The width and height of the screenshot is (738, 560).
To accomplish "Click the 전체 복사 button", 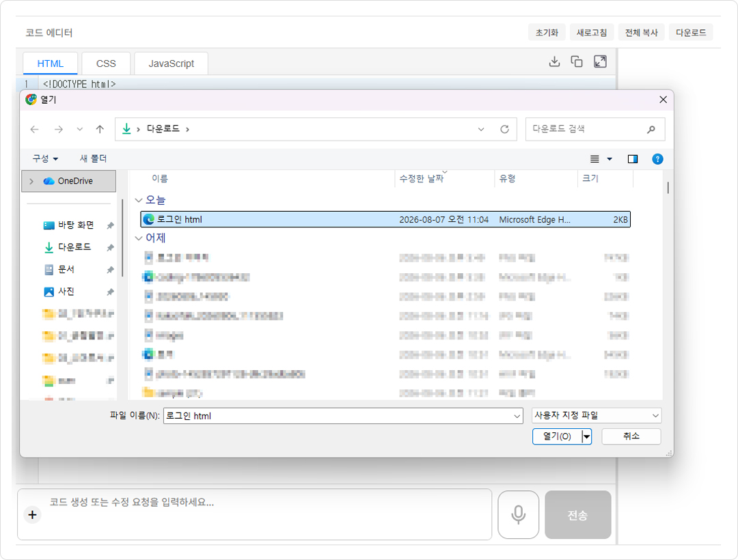I will (642, 33).
